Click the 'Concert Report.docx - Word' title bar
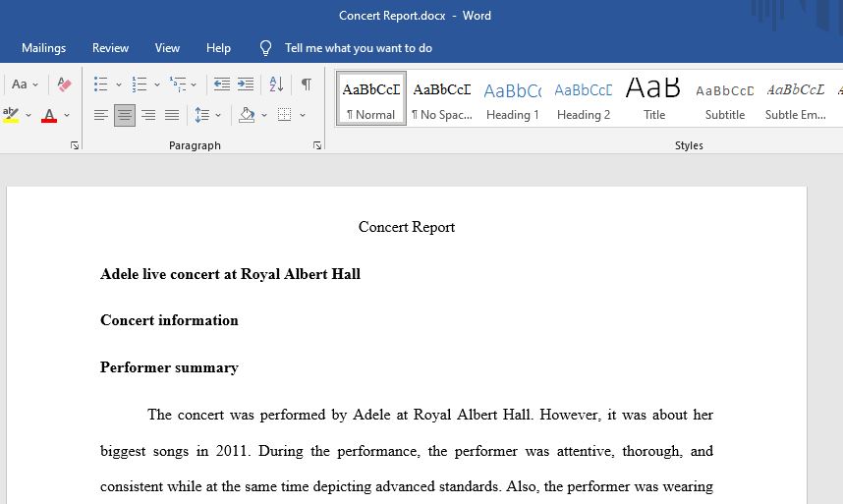Viewport: 843px width, 504px height. pos(415,16)
